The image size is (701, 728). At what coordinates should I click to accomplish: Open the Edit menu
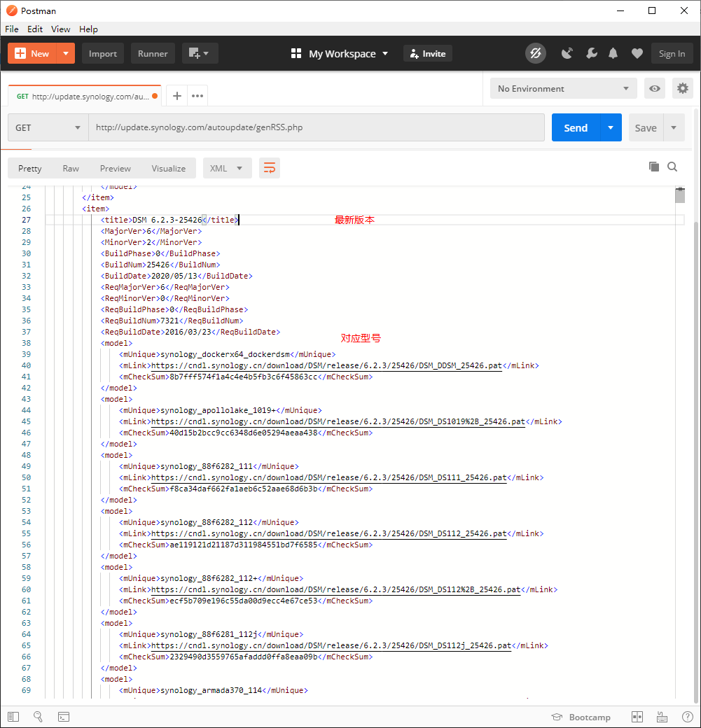click(x=35, y=29)
